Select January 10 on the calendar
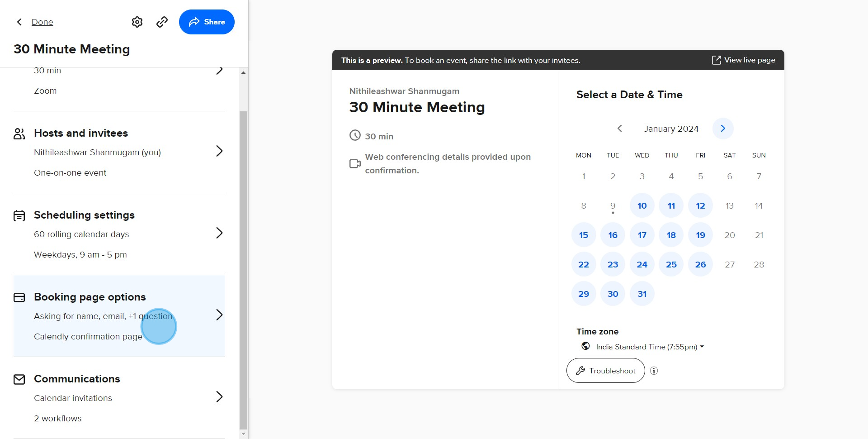The width and height of the screenshot is (868, 439). 642,205
